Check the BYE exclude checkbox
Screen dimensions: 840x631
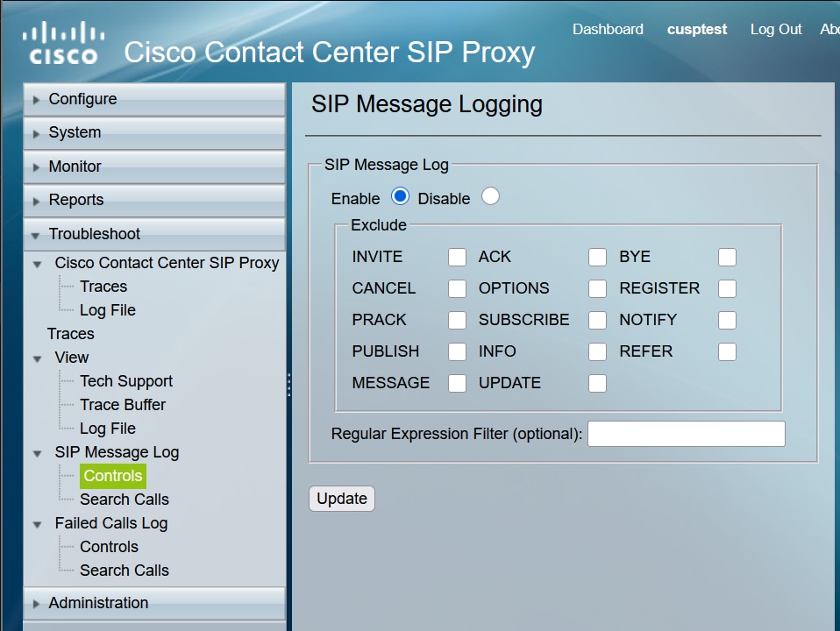[x=727, y=257]
